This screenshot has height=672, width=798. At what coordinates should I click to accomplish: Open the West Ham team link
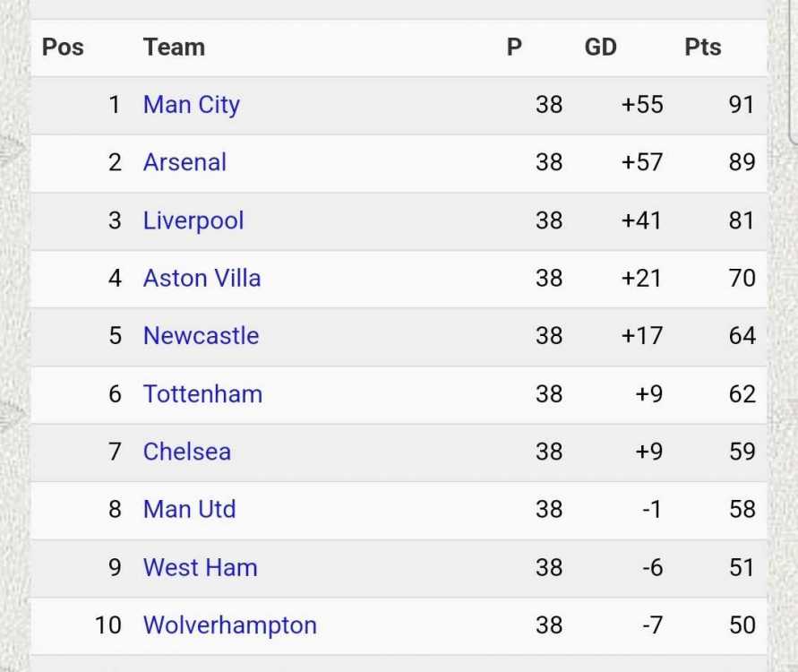tap(200, 568)
